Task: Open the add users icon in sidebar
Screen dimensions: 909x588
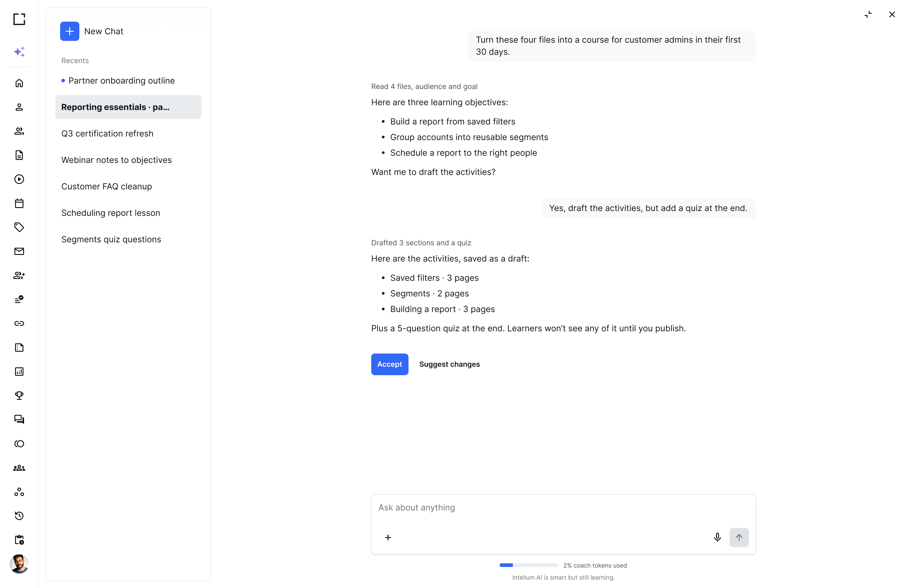Action: pyautogui.click(x=19, y=275)
